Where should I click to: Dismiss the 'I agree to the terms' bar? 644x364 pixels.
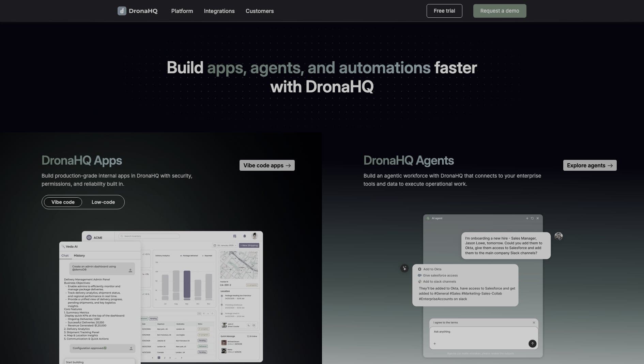coord(534,322)
